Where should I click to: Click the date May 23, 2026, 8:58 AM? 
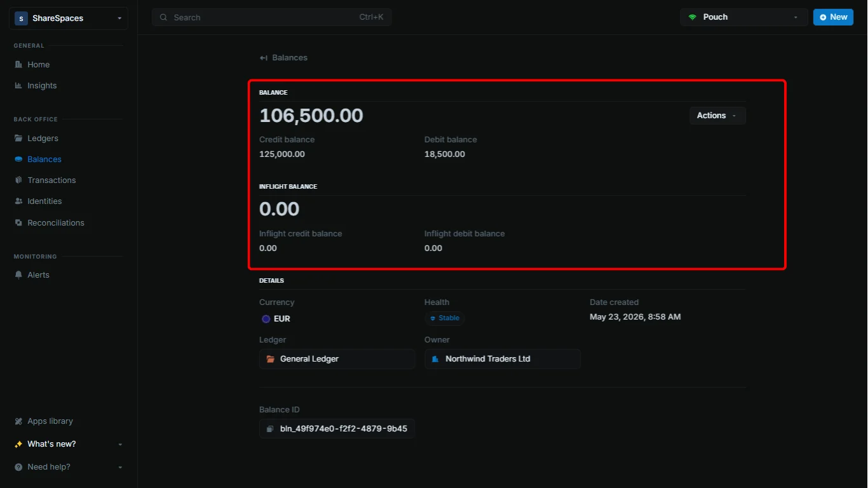(635, 316)
